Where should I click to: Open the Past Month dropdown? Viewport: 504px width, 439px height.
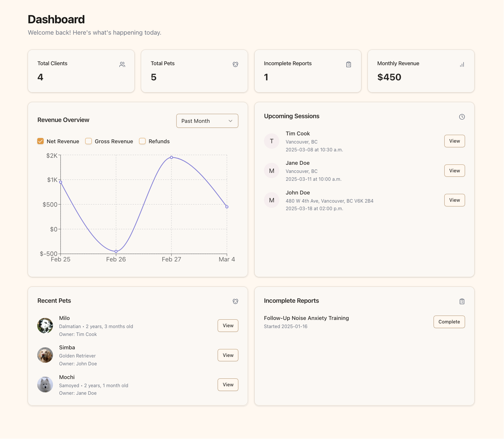click(207, 121)
